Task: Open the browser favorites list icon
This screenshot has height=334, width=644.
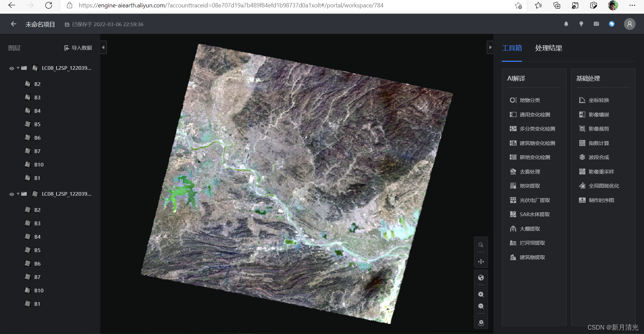Action: pyautogui.click(x=538, y=5)
